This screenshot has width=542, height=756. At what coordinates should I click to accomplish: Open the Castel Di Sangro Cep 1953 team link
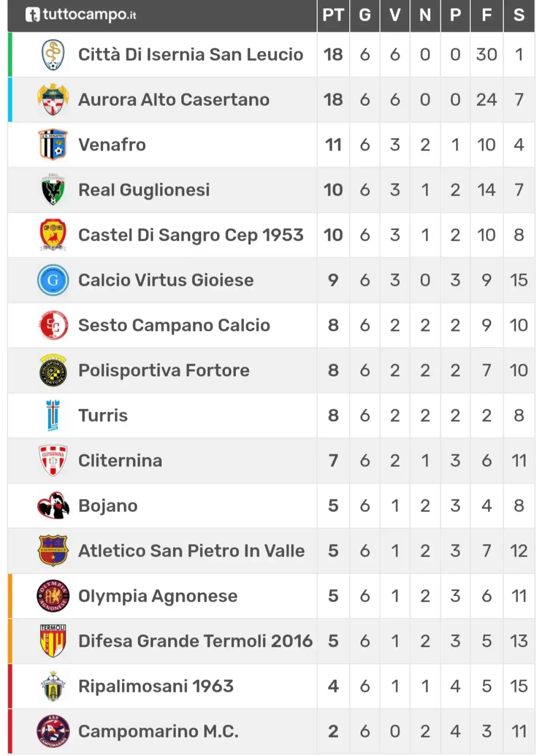(x=191, y=235)
